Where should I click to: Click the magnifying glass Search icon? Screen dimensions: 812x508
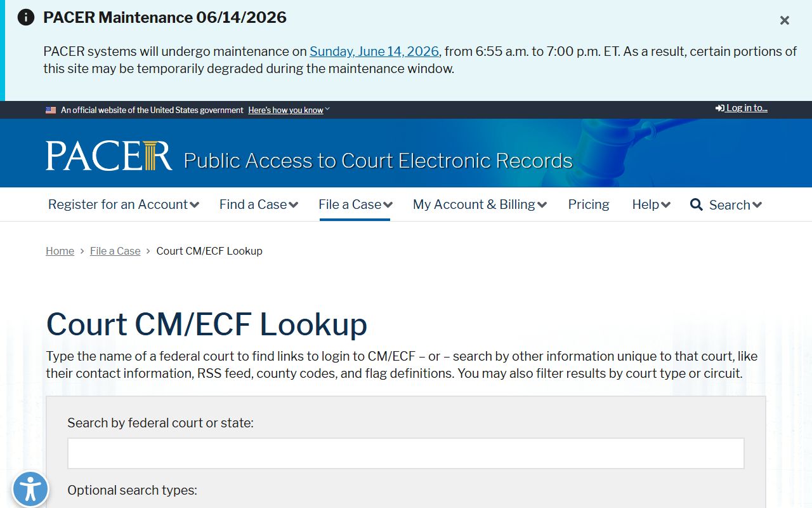click(697, 204)
